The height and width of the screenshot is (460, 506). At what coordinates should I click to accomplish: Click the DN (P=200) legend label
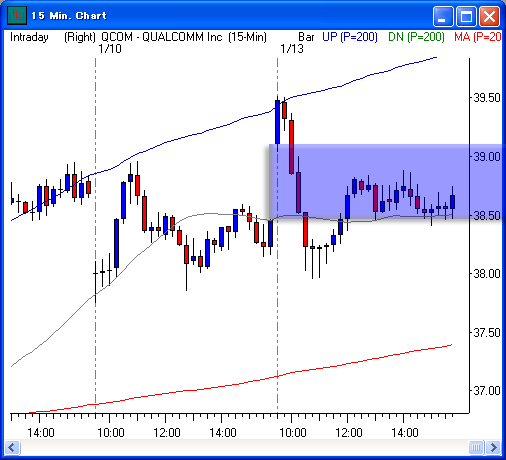[416, 37]
